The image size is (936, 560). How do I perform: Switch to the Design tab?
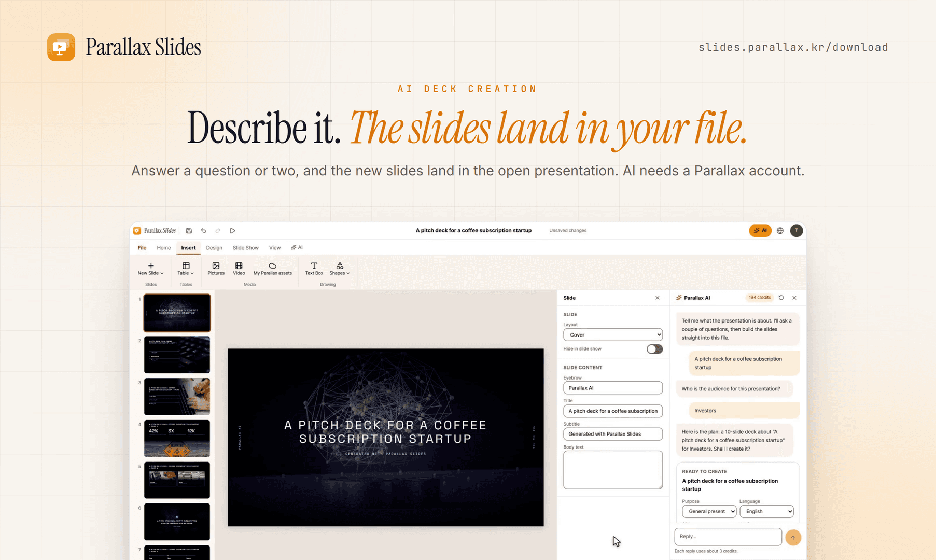pyautogui.click(x=214, y=248)
